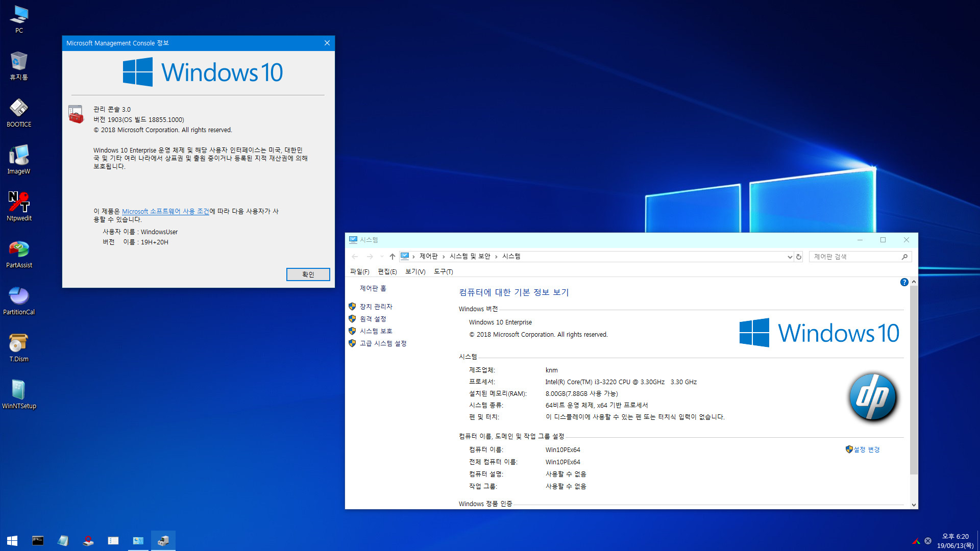Click the Intel(R) Core(TM) i3-3220 processor text
The width and height of the screenshot is (980, 551).
click(621, 382)
